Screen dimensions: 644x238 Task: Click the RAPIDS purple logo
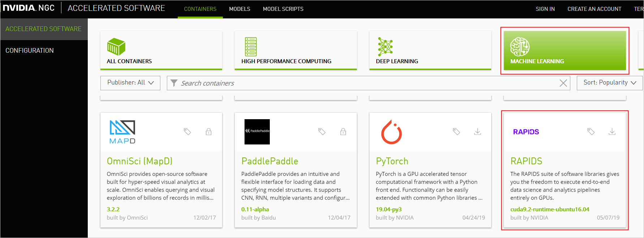526,132
